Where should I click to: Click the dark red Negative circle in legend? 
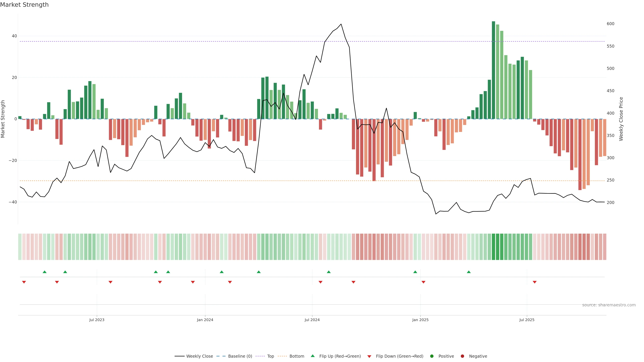[x=462, y=356]
